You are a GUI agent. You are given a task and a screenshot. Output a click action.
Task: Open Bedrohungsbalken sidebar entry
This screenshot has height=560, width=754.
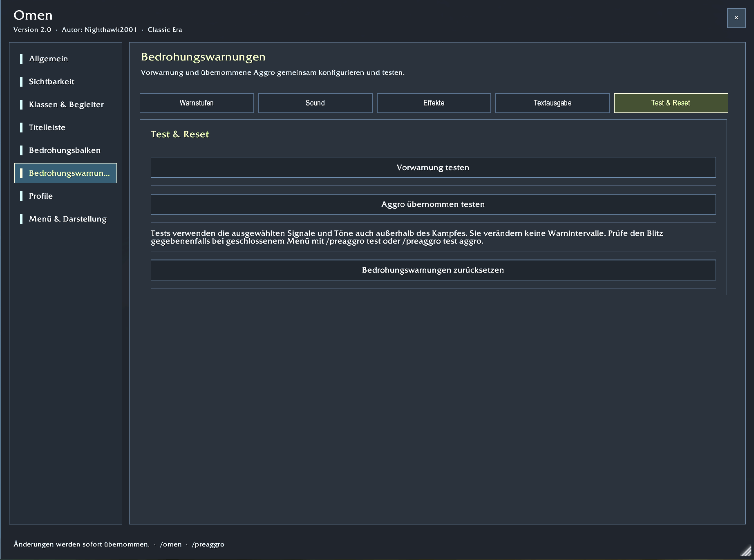tap(65, 150)
